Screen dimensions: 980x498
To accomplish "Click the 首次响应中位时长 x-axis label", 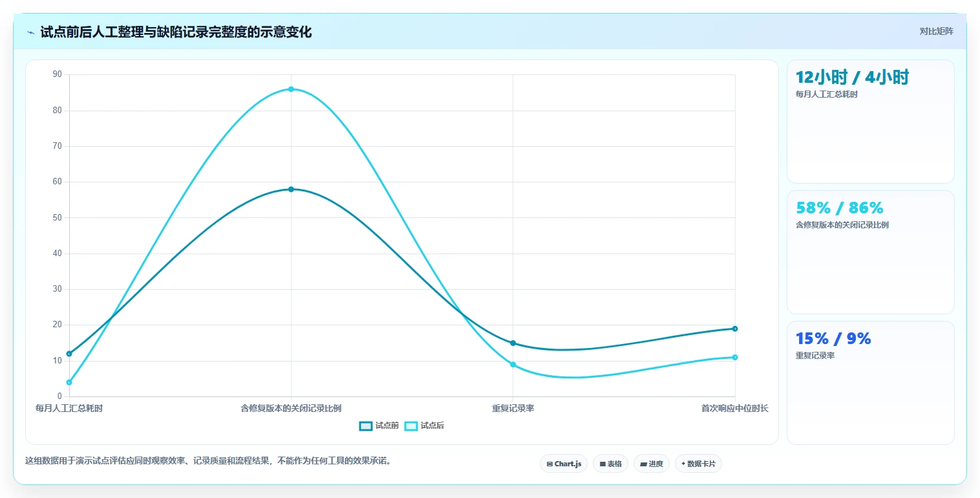I will [x=735, y=408].
